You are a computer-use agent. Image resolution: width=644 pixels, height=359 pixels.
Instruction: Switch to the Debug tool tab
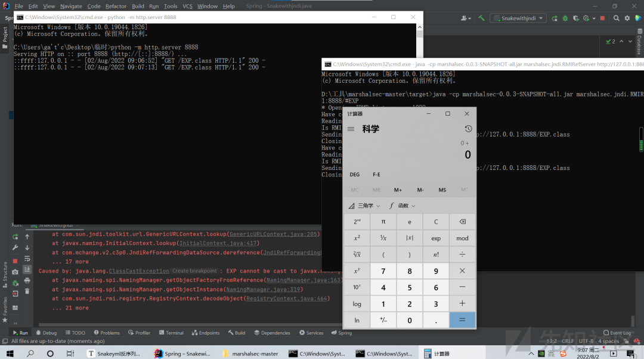pyautogui.click(x=47, y=333)
